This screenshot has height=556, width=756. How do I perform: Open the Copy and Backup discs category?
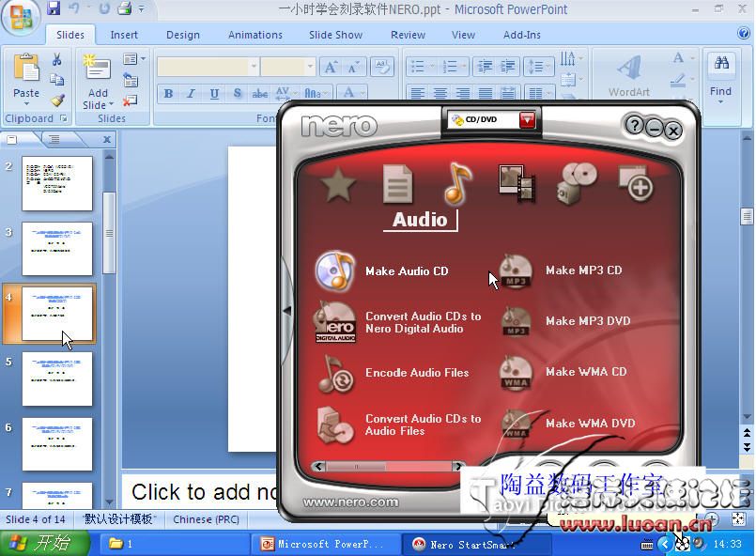(x=577, y=184)
